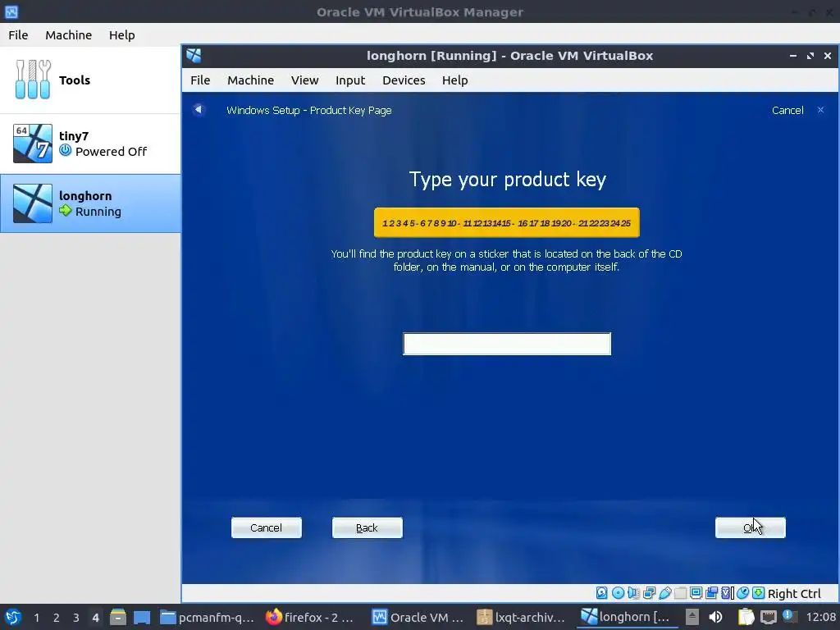Click the OK button in Windows Setup
Image resolution: width=840 pixels, height=630 pixels.
750,527
